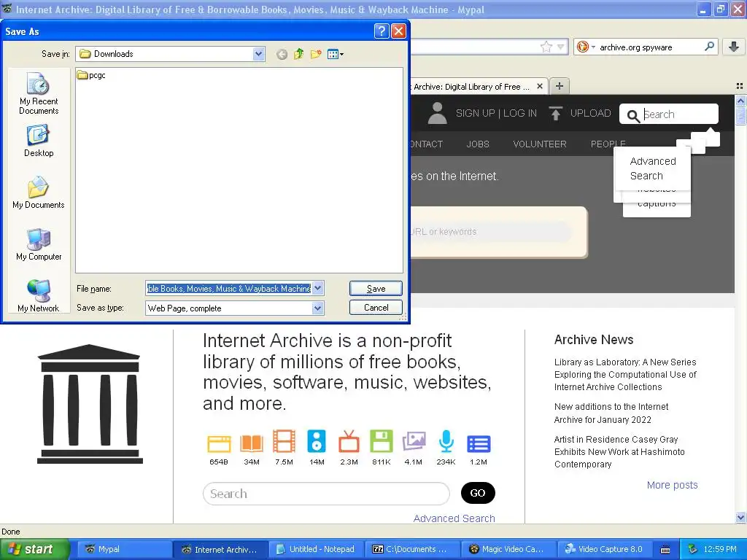The image size is (747, 560).
Task: Open the C:\Documents taskbar window
Action: [411, 549]
